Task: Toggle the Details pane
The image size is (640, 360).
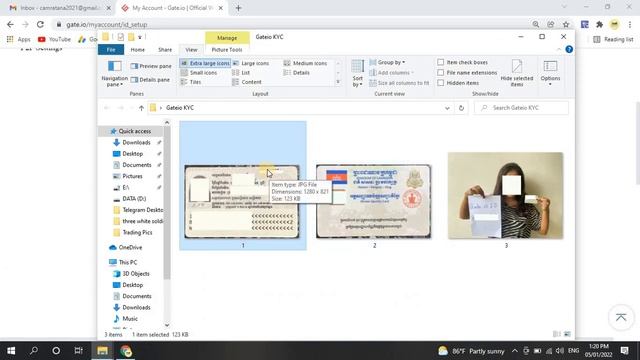Action: pos(150,80)
